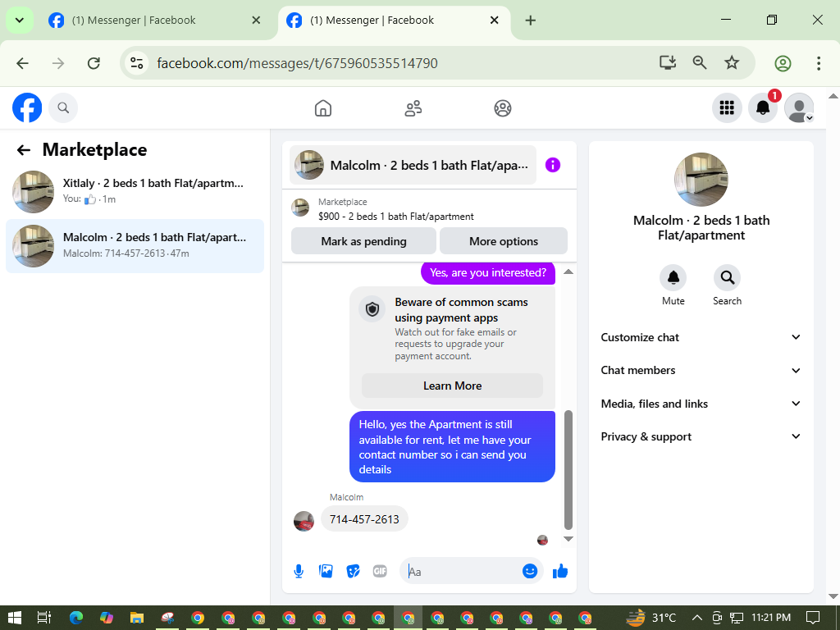The image size is (840, 630).
Task: Select the second Messenger tab
Action: [x=394, y=21]
